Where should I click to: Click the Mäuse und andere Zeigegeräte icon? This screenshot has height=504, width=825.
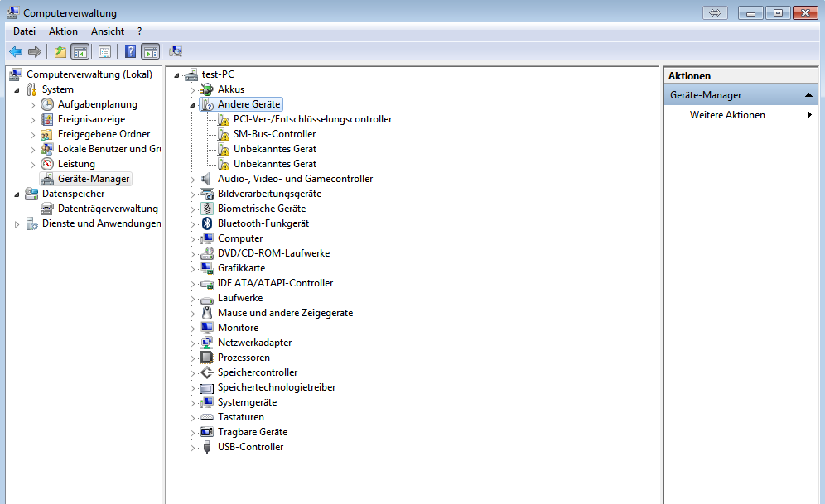tap(207, 313)
